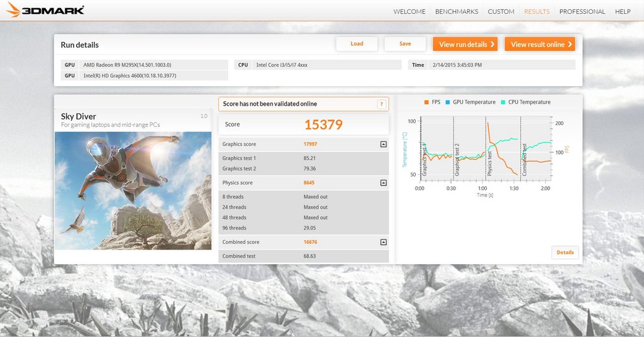Click the Intel Core i3/i5/i7 CPU entry
Image resolution: width=644 pixels, height=337 pixels.
tap(318, 65)
